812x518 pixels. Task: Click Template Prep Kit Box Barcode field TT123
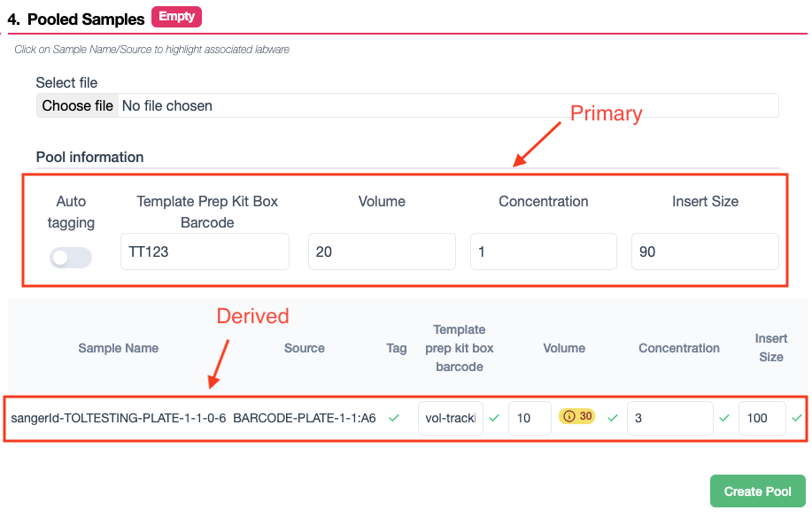pos(205,251)
